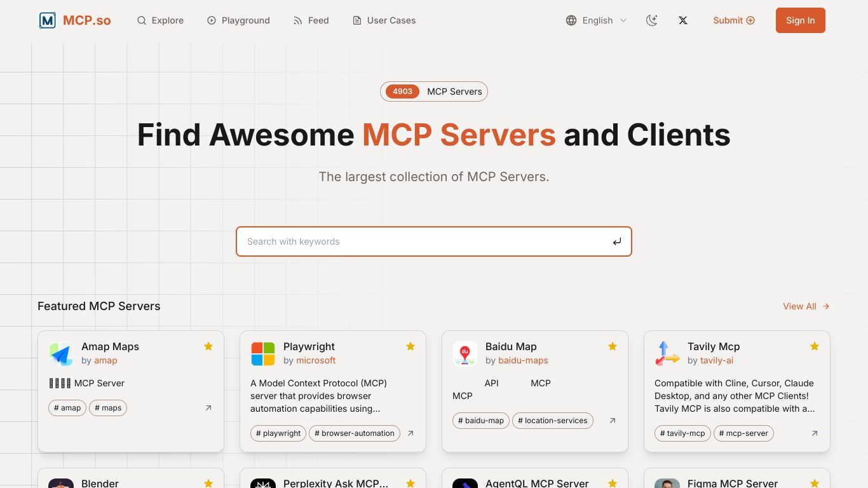Image resolution: width=868 pixels, height=488 pixels.
Task: Click the AgentQL MCP Server title
Action: tap(537, 483)
